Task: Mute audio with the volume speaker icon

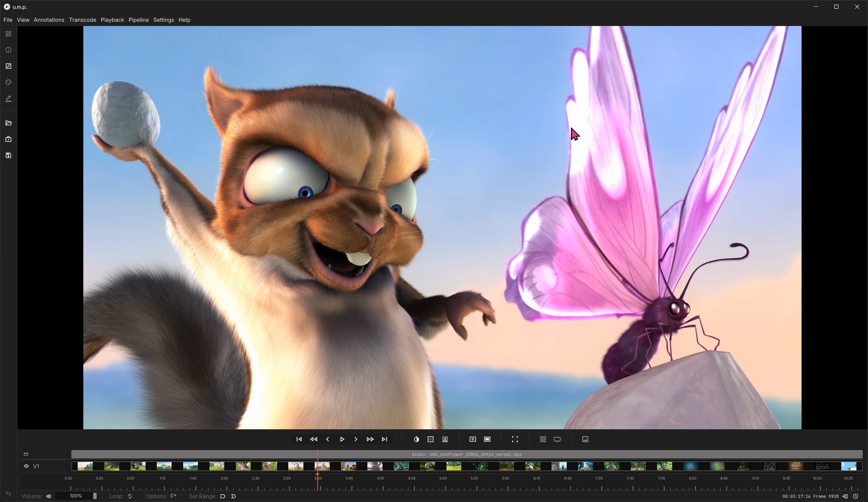Action: coord(49,496)
